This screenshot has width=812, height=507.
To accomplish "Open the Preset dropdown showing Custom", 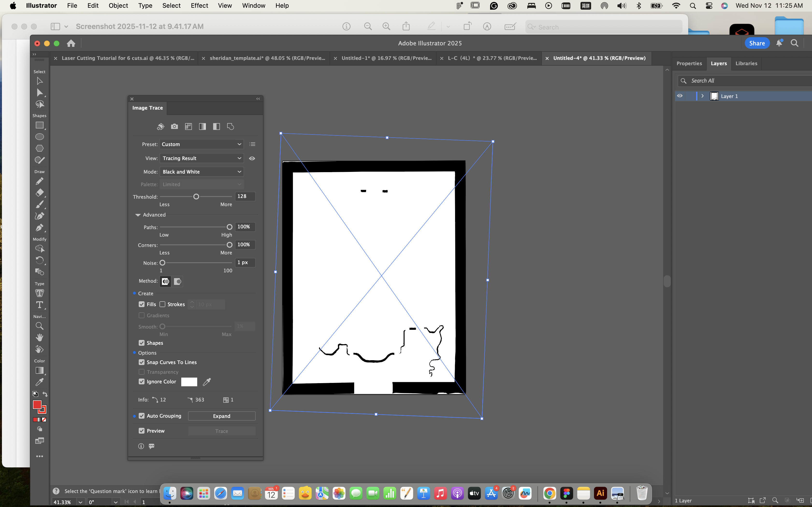I will [x=201, y=144].
